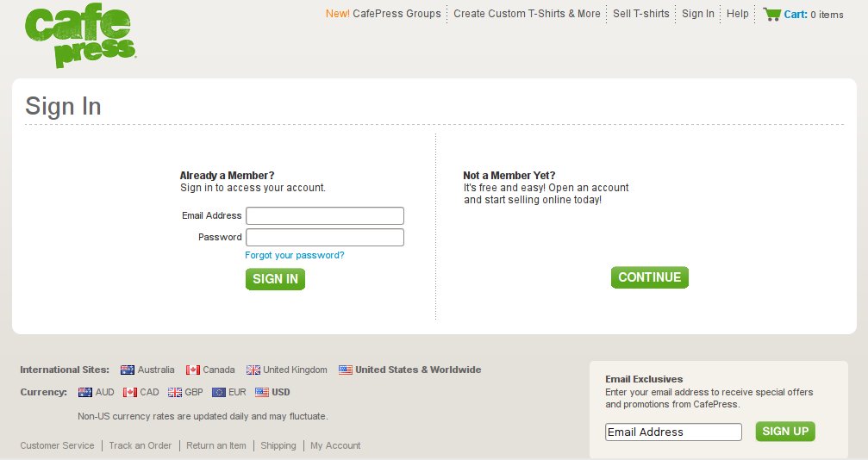Open My Account footer link
The width and height of the screenshot is (868, 460).
point(335,445)
